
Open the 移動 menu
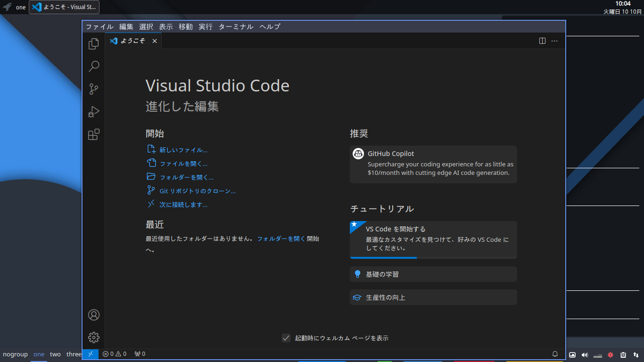click(186, 27)
